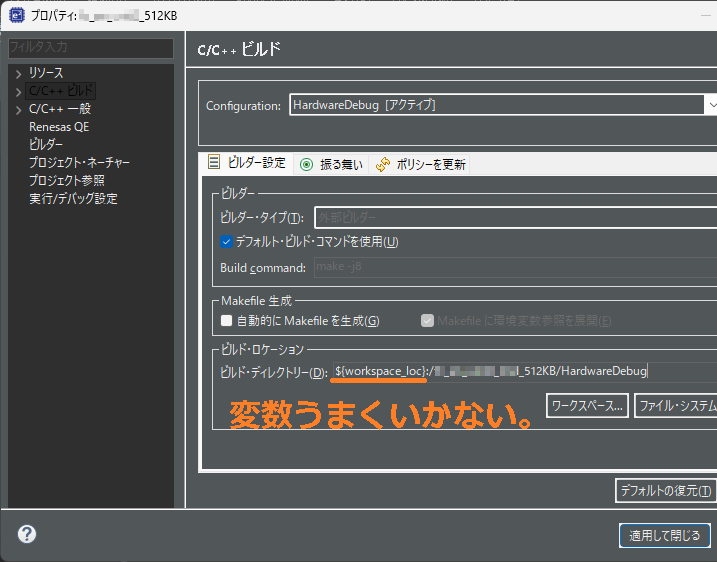Image resolution: width=717 pixels, height=562 pixels.
Task: Click the ビルダー設定 tab icon
Action: coord(213,162)
